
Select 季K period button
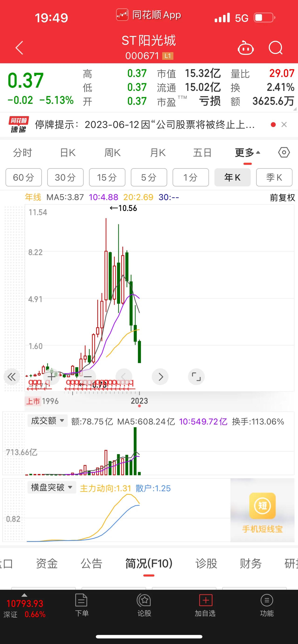274,177
